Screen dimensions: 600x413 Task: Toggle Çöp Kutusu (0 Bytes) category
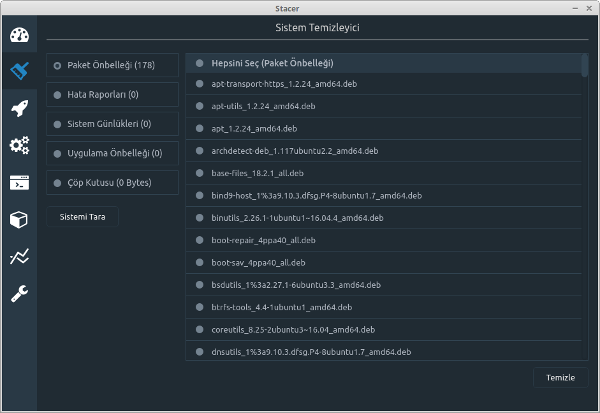[112, 183]
